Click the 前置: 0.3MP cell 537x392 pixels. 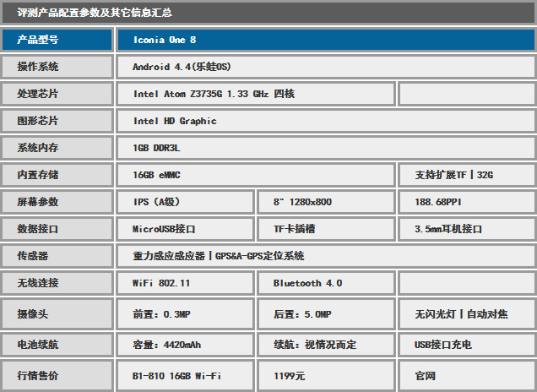pyautogui.click(x=185, y=314)
